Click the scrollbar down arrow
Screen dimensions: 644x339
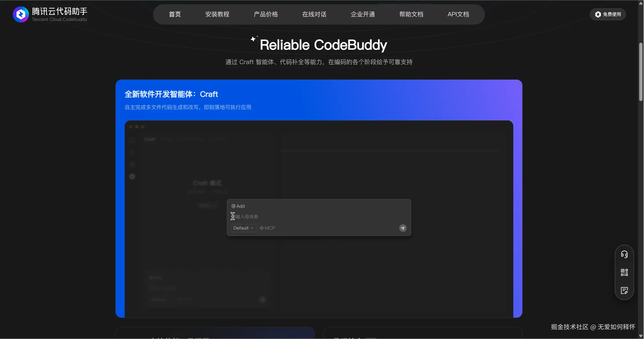point(641,336)
